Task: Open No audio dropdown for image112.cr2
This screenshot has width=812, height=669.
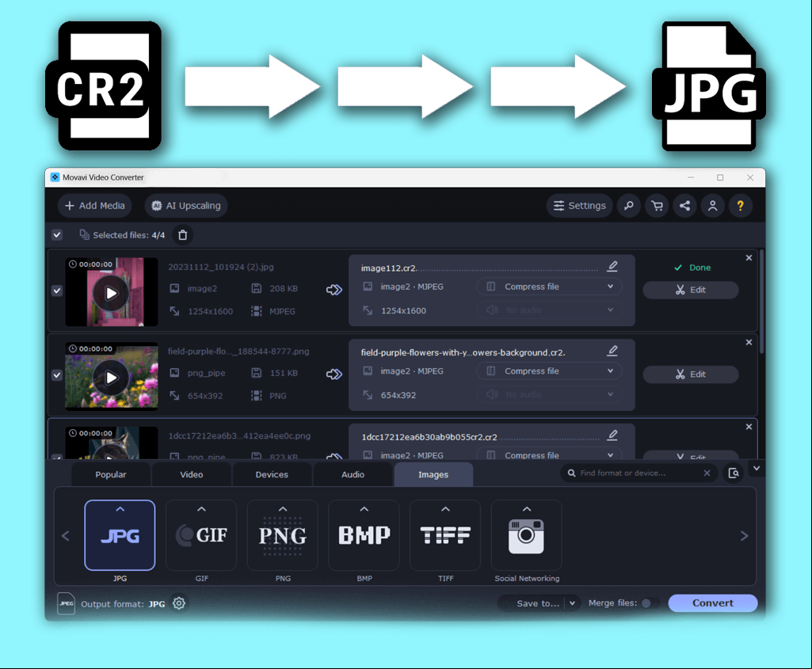Action: pyautogui.click(x=549, y=310)
